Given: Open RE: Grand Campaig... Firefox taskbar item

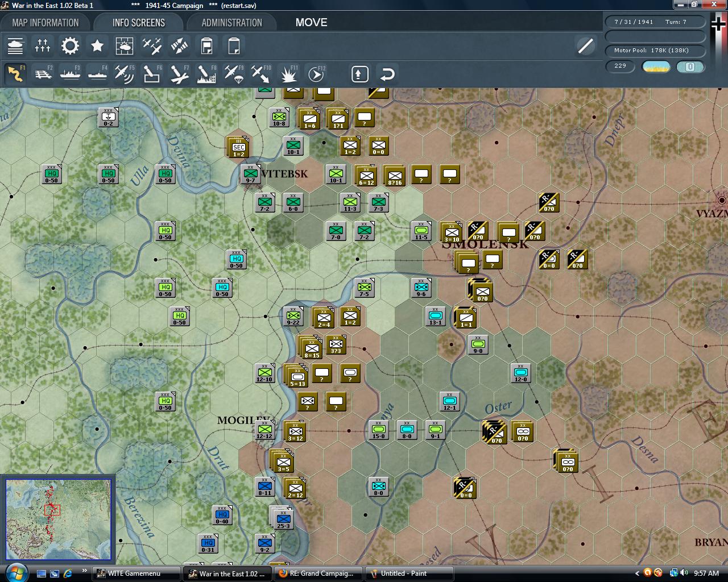Looking at the screenshot, I should pos(318,573).
